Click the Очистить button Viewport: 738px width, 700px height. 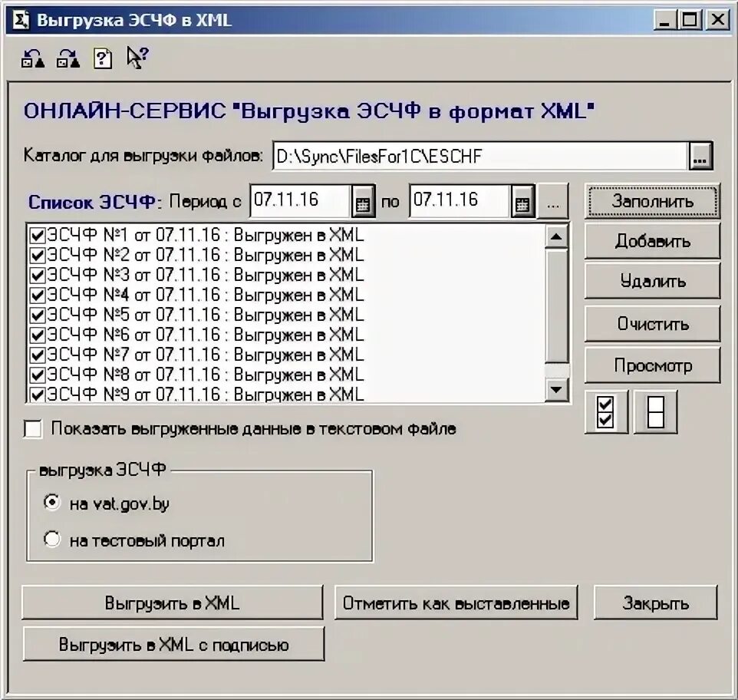pos(652,324)
